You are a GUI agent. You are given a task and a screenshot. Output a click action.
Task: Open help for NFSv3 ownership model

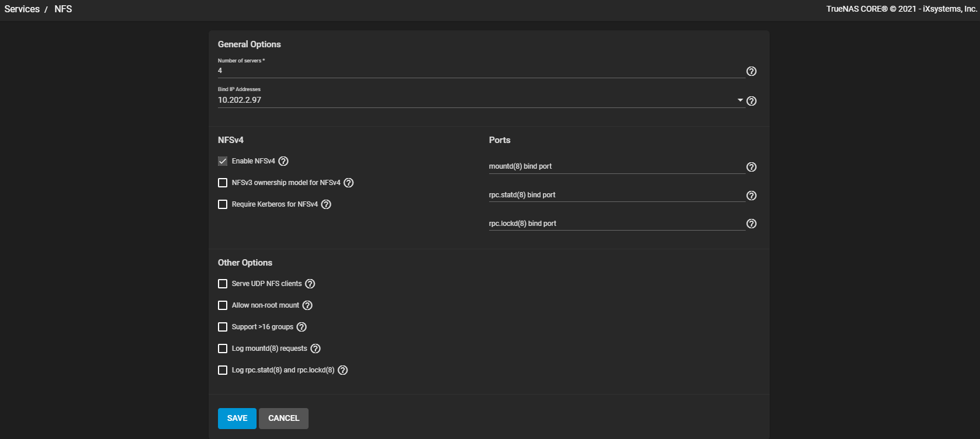349,183
